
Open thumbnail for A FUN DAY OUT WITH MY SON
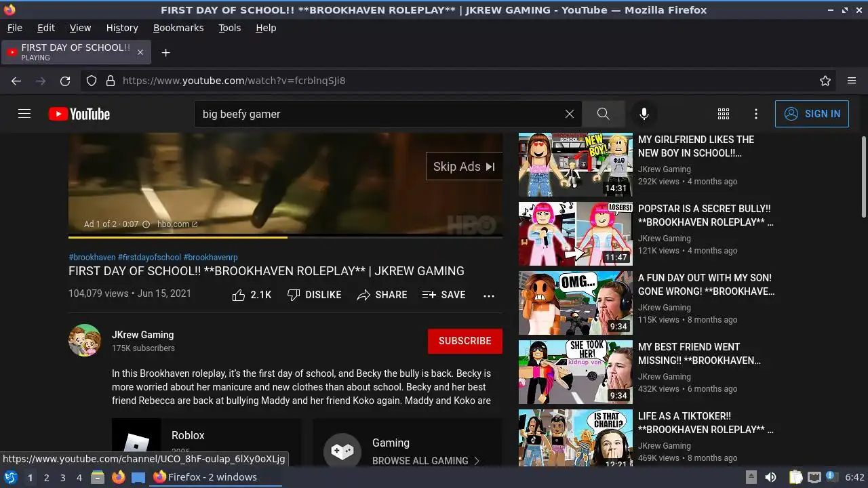tap(576, 303)
